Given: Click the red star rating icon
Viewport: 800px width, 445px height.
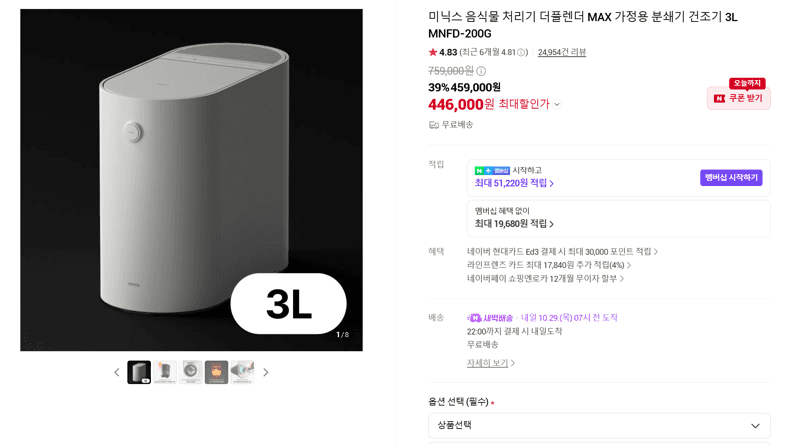Looking at the screenshot, I should (x=433, y=52).
